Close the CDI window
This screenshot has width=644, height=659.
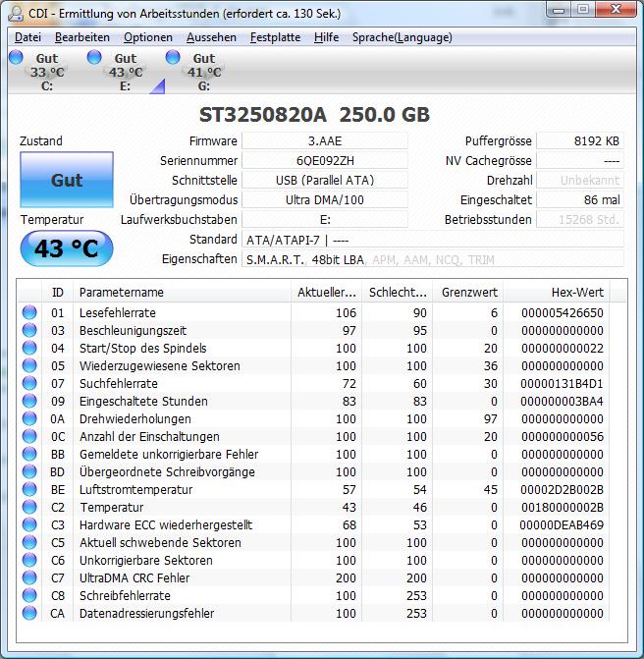(x=616, y=9)
